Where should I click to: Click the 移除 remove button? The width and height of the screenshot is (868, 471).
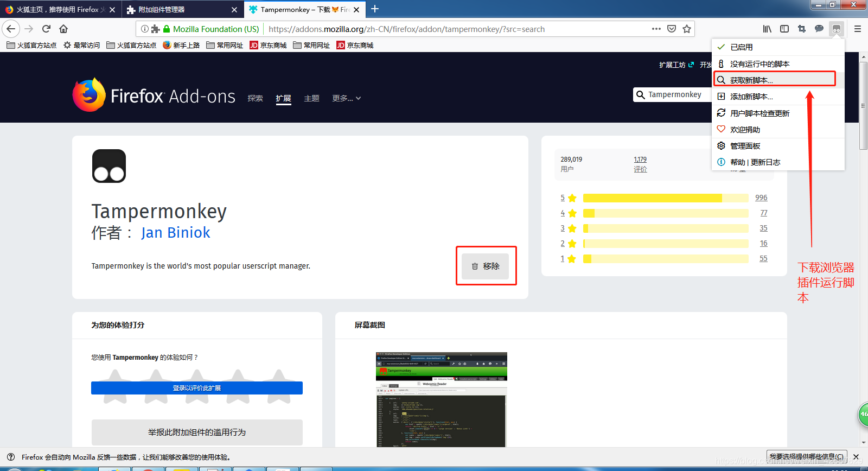486,266
